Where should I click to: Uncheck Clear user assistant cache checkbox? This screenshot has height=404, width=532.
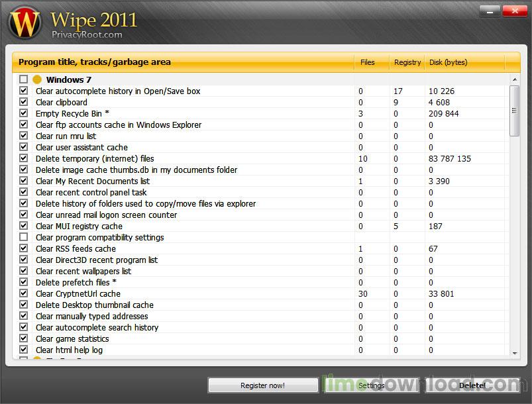coord(23,147)
